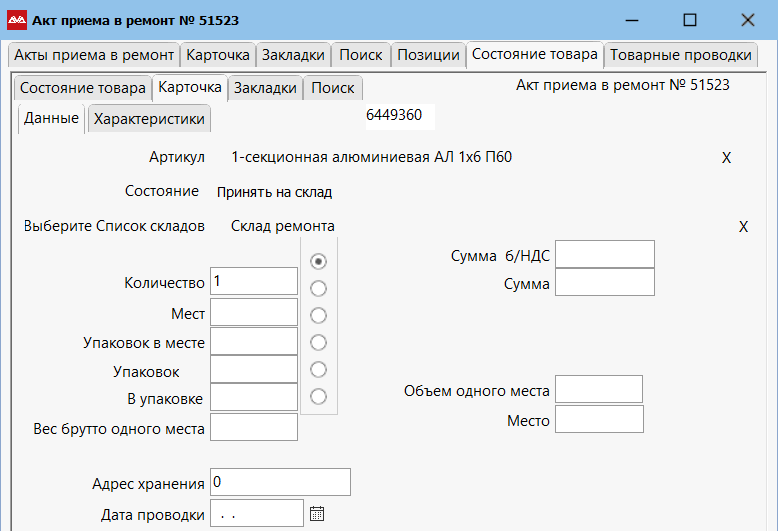Click the Адрес хранения input field
This screenshot has width=778, height=531.
pos(280,482)
